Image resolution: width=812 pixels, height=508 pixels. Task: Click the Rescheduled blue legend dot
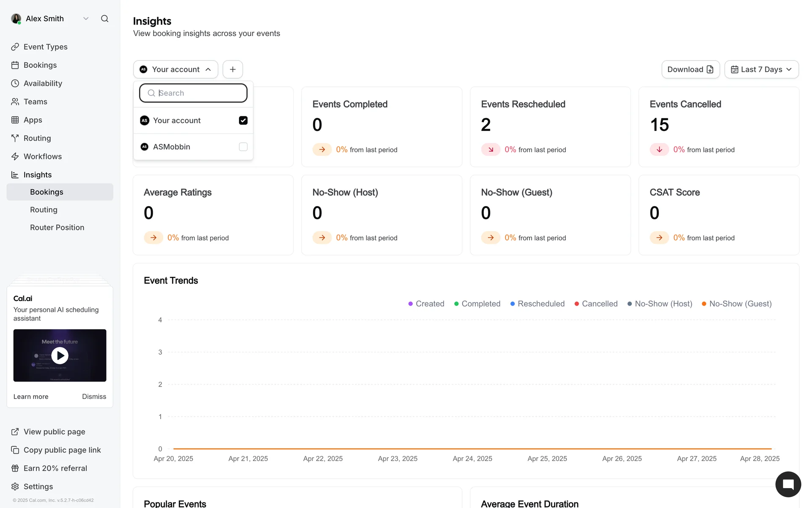pos(513,304)
